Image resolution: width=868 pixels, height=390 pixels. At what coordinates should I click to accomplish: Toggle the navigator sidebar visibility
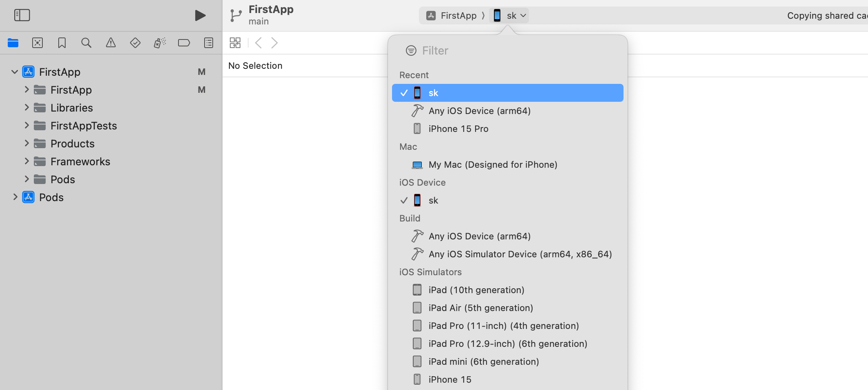(x=22, y=15)
